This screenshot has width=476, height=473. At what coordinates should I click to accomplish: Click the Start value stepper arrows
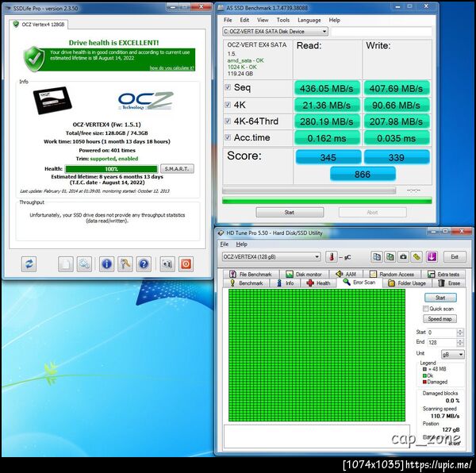(x=460, y=333)
